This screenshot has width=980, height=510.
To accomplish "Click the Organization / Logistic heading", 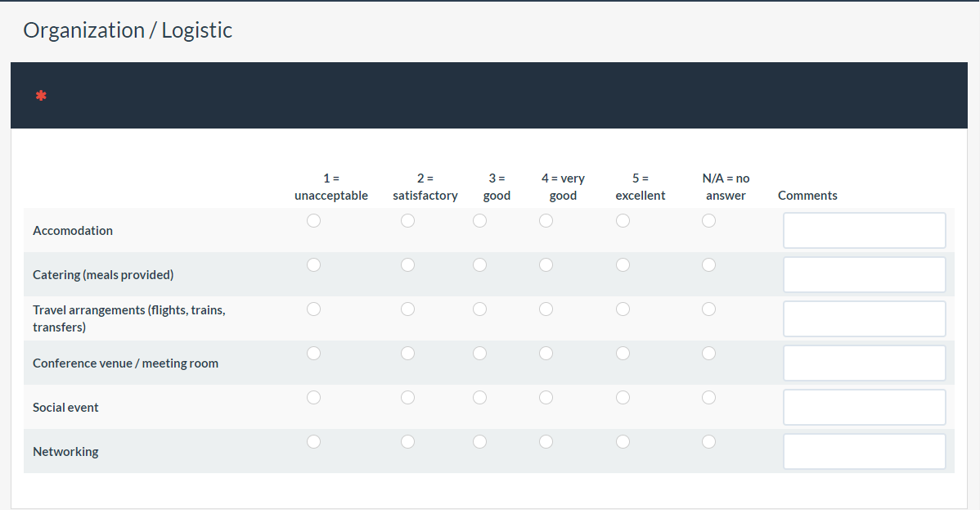I will (128, 30).
